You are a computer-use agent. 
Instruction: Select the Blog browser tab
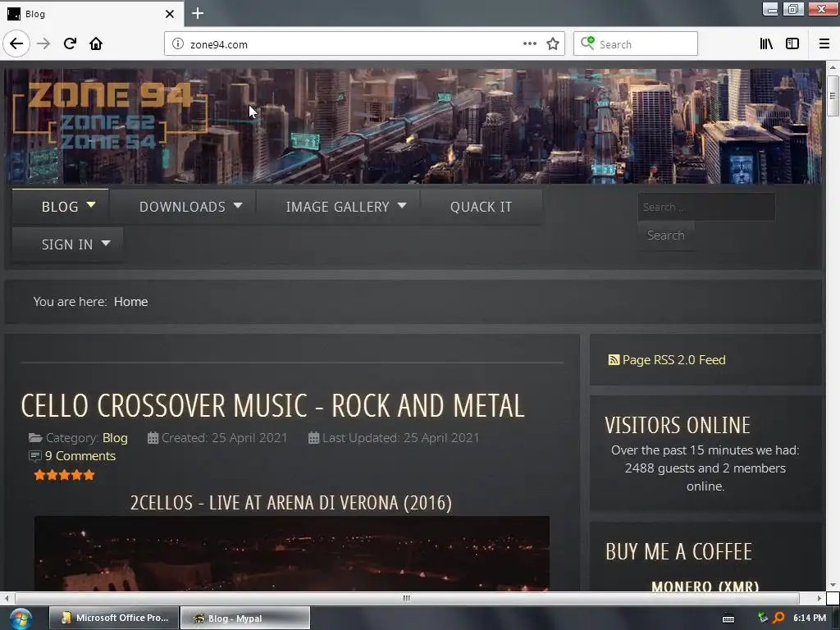91,14
